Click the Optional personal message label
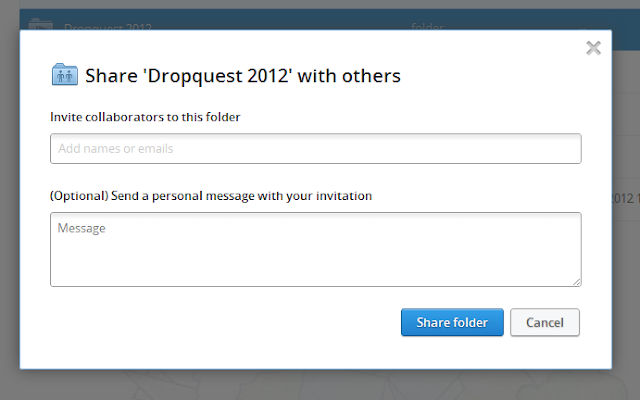 coord(211,196)
